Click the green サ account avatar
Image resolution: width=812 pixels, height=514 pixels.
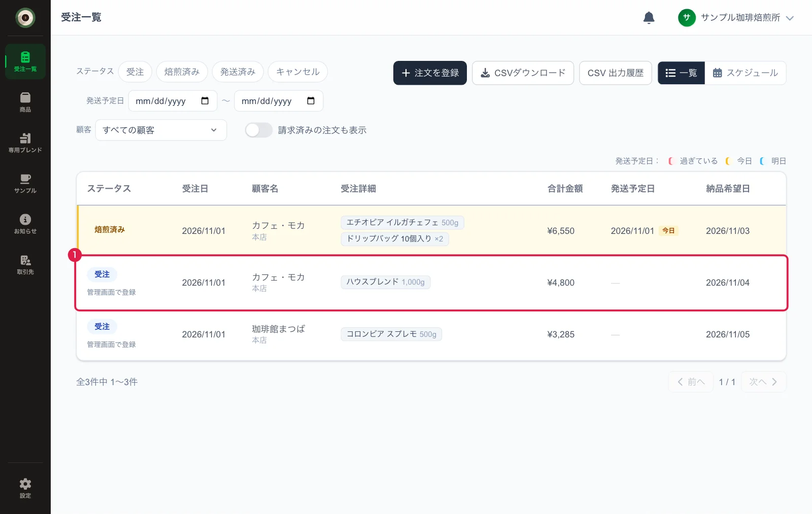tap(687, 18)
